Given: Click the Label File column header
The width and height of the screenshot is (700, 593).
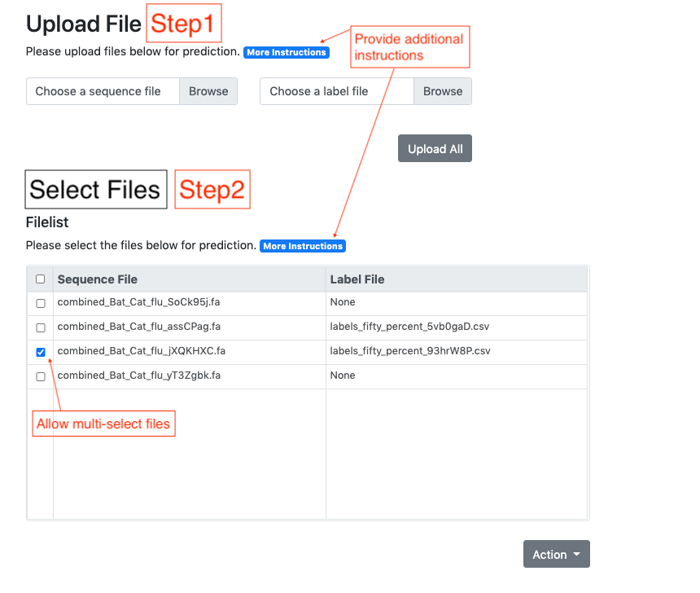Looking at the screenshot, I should 357,279.
